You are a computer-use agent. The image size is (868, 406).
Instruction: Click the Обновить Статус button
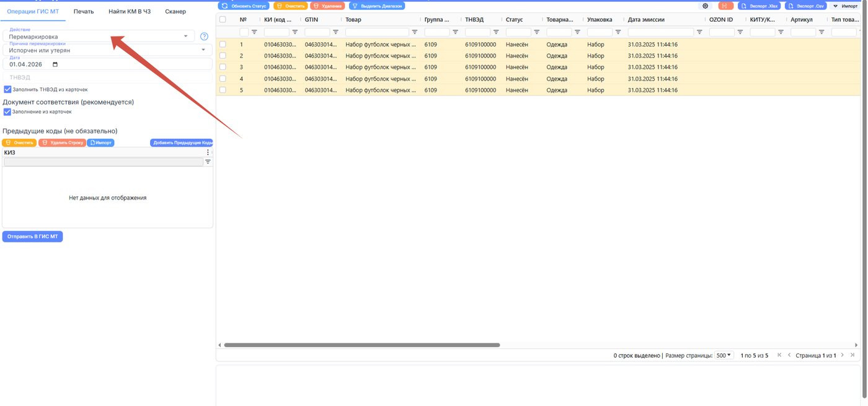point(244,6)
